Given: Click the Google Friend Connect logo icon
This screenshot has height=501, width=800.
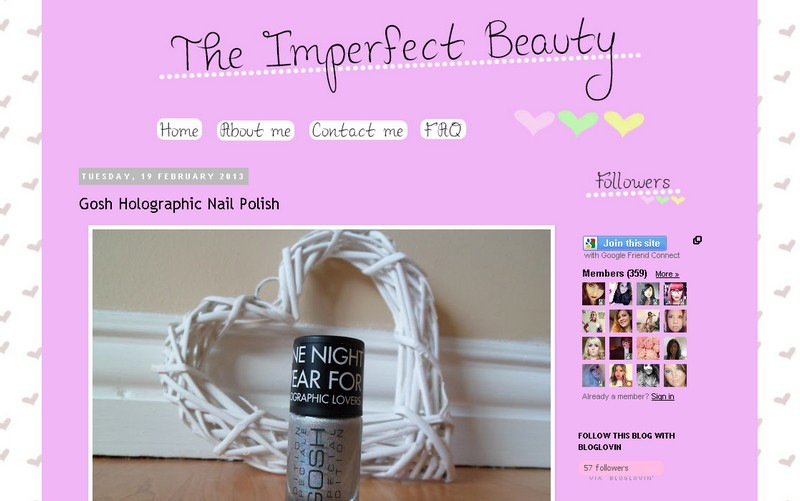Looking at the screenshot, I should (590, 243).
